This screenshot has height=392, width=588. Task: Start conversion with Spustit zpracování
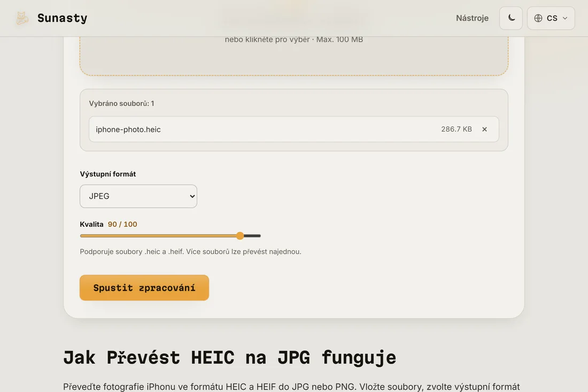pyautogui.click(x=144, y=288)
